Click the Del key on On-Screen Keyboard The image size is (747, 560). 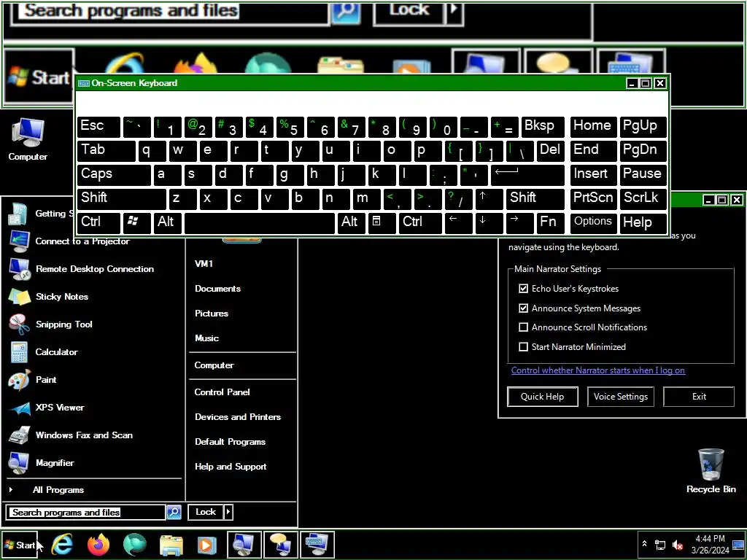(550, 150)
